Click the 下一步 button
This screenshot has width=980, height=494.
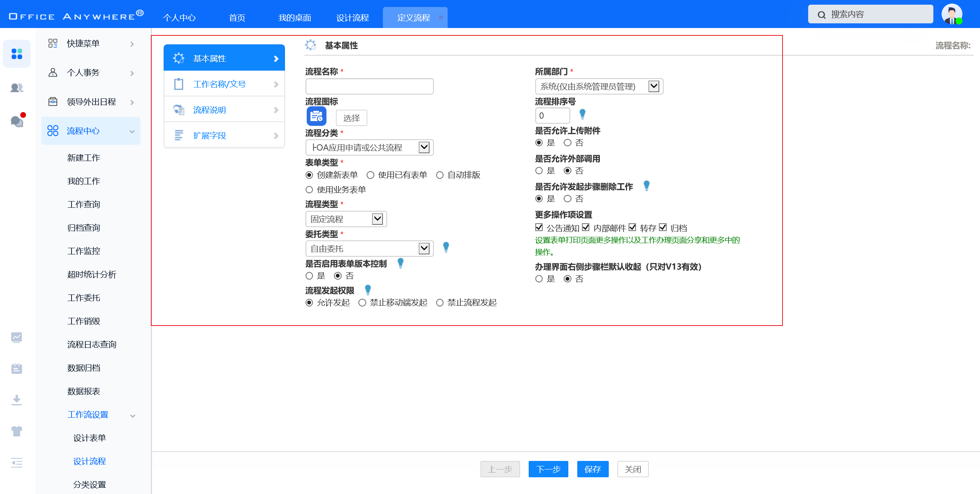[548, 469]
